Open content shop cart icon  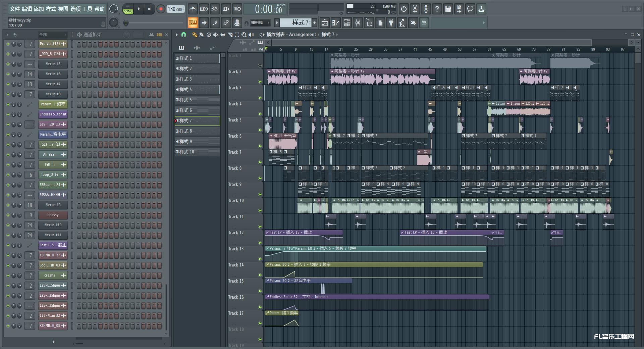click(x=424, y=23)
